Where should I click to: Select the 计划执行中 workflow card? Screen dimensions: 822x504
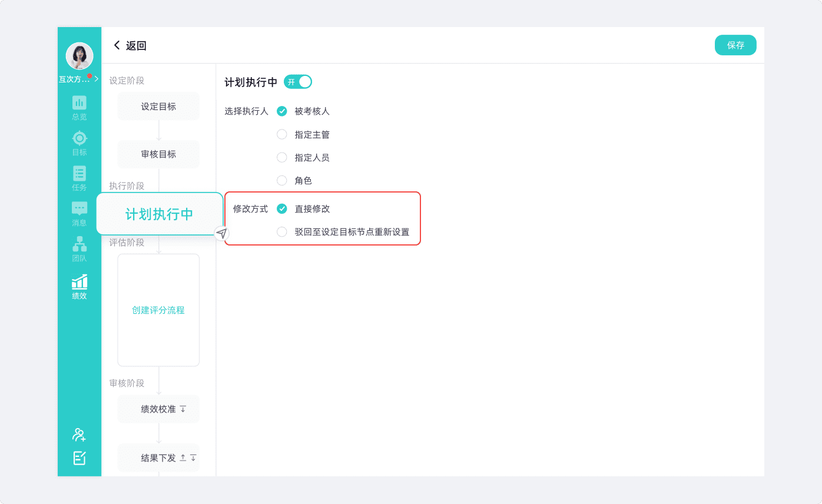point(160,214)
